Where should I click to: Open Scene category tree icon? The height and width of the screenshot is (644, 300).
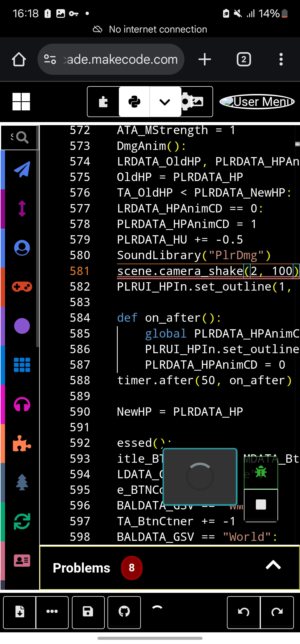point(22,482)
